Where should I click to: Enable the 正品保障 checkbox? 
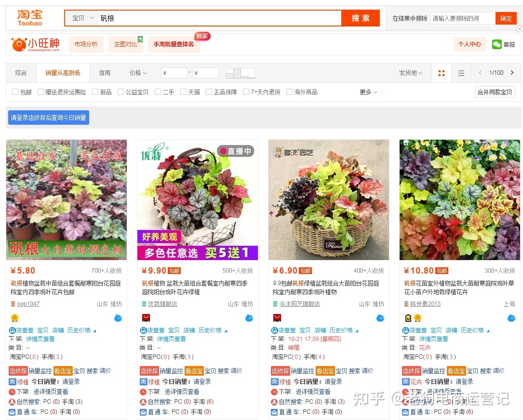click(209, 92)
